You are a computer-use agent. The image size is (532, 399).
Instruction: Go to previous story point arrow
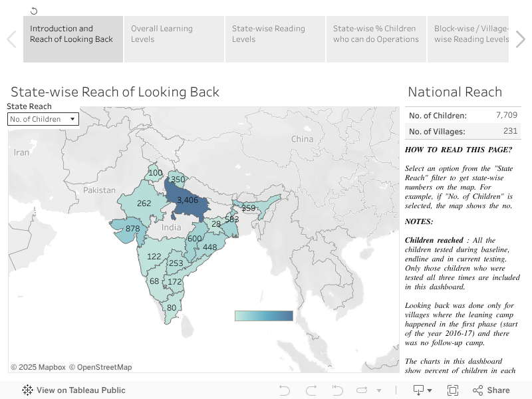click(11, 39)
